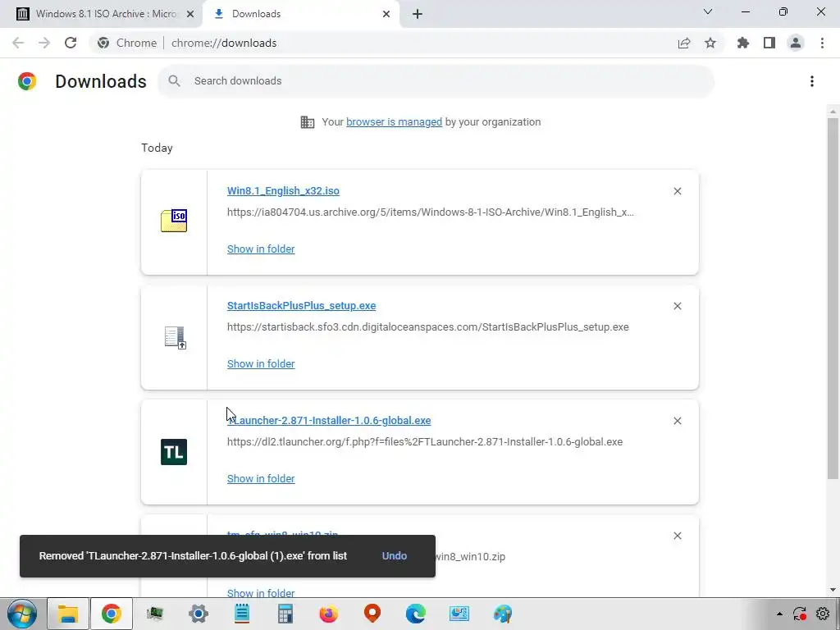Show hidden system tray icons
Screen dimensions: 840x630
779,614
